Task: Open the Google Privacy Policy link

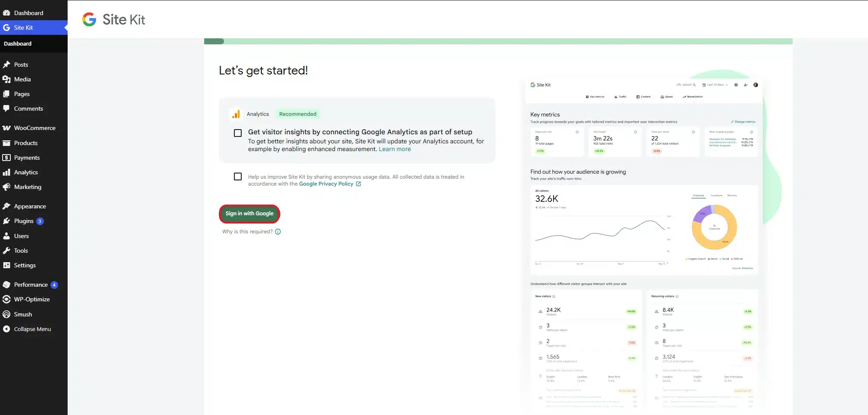Action: (326, 184)
